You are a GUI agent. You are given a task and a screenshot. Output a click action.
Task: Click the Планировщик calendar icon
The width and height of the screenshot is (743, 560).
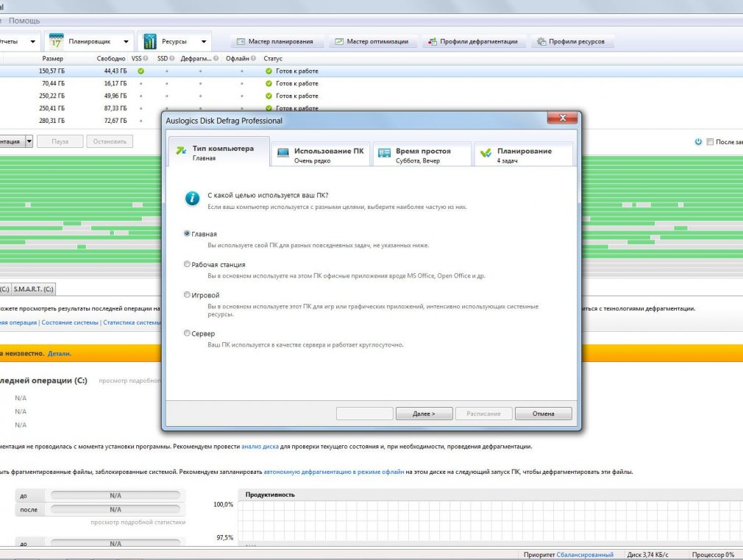tap(56, 41)
